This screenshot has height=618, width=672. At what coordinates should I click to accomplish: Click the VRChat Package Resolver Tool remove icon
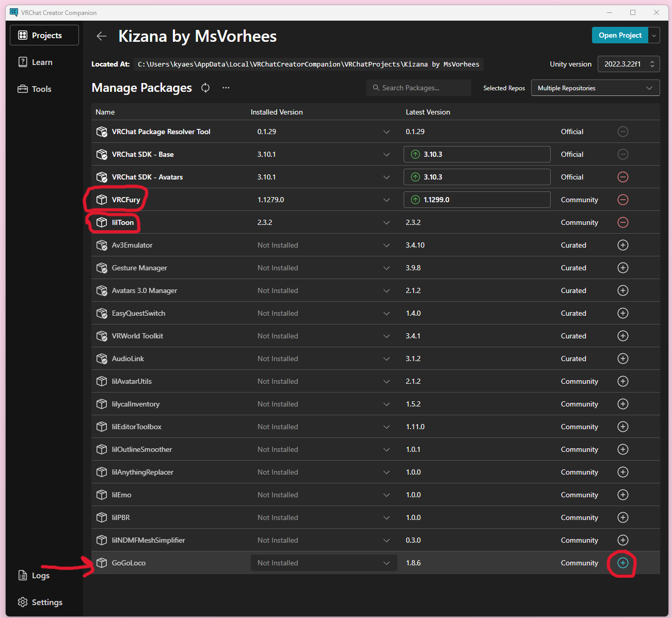click(623, 132)
